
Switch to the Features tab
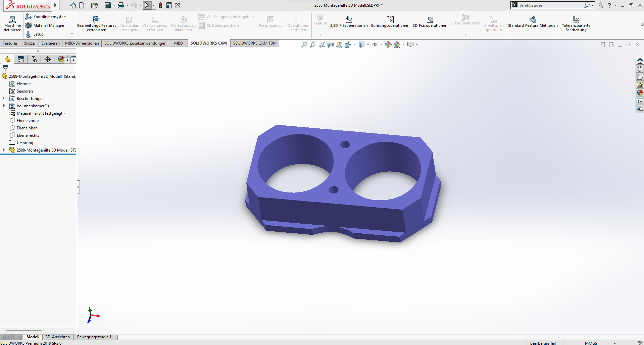pos(10,43)
